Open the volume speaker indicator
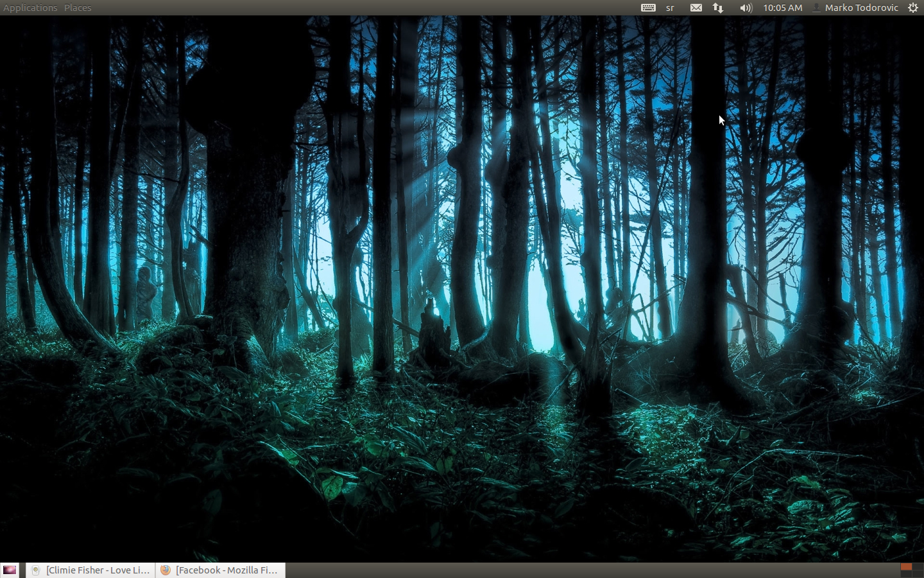The image size is (924, 578). 745,8
